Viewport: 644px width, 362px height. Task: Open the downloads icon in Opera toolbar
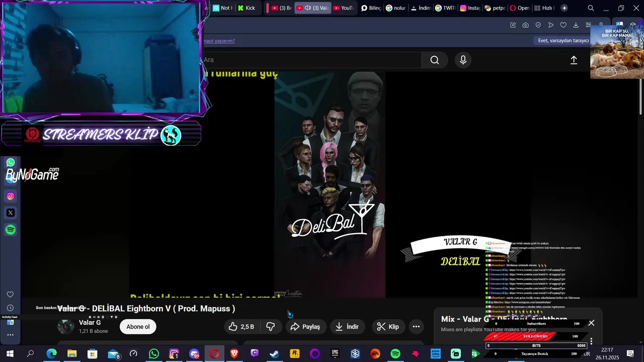coord(576,25)
